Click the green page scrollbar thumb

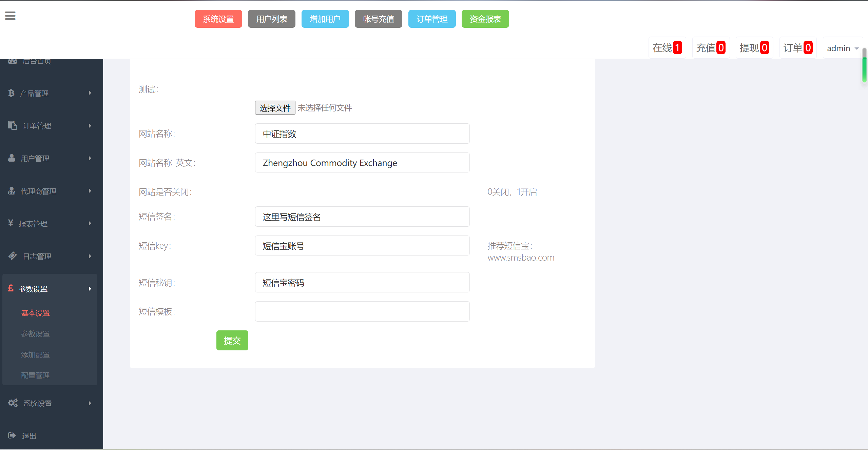pyautogui.click(x=865, y=69)
